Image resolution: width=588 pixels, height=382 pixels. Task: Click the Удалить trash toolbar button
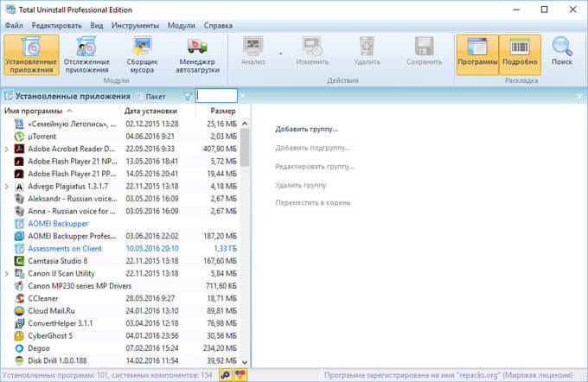tap(367, 51)
